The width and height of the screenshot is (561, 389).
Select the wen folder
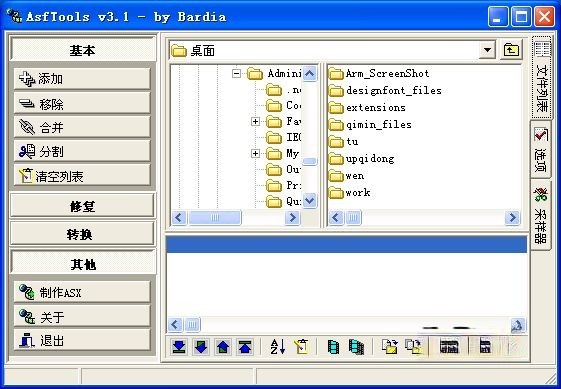click(x=347, y=176)
